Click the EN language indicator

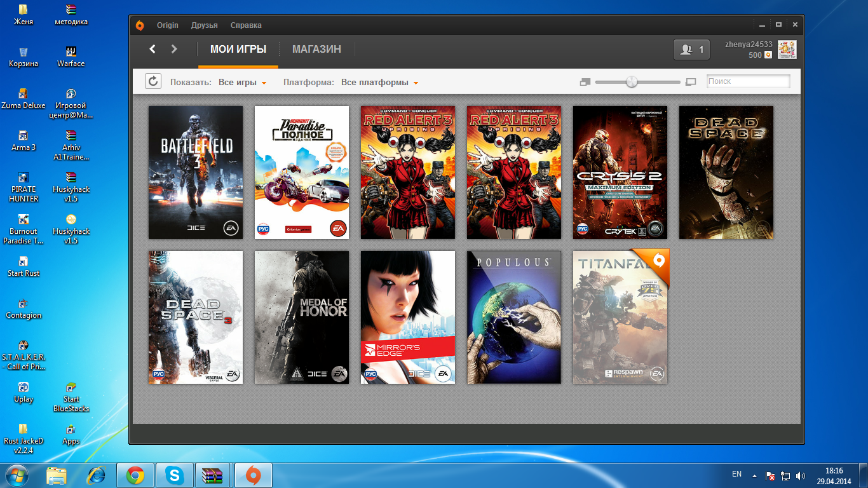click(736, 474)
